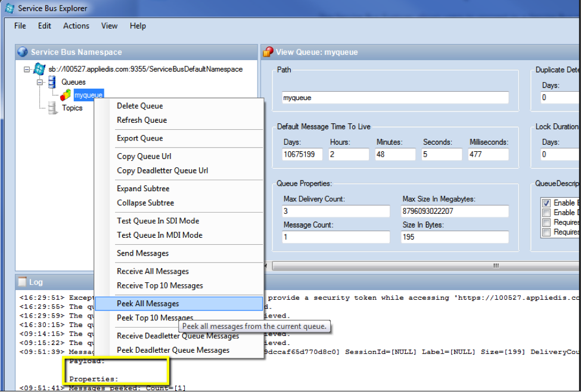Select Peek All Messages from context menu
581x392 pixels.
coord(148,303)
